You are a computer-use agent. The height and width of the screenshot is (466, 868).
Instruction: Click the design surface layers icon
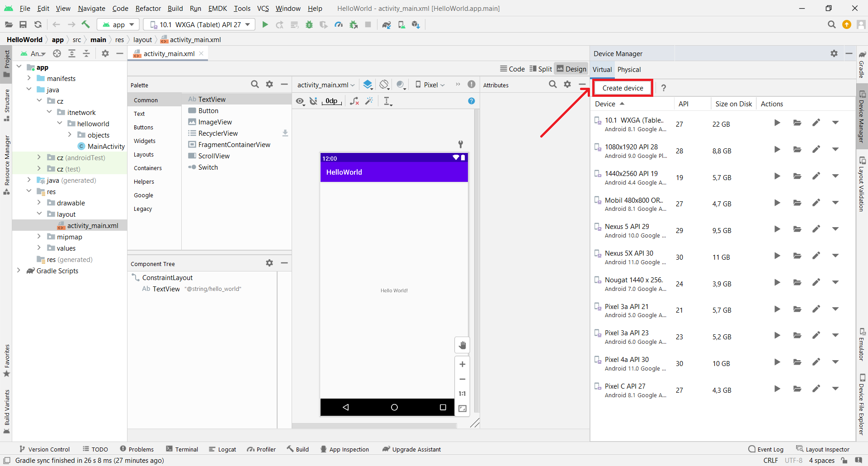(x=368, y=85)
